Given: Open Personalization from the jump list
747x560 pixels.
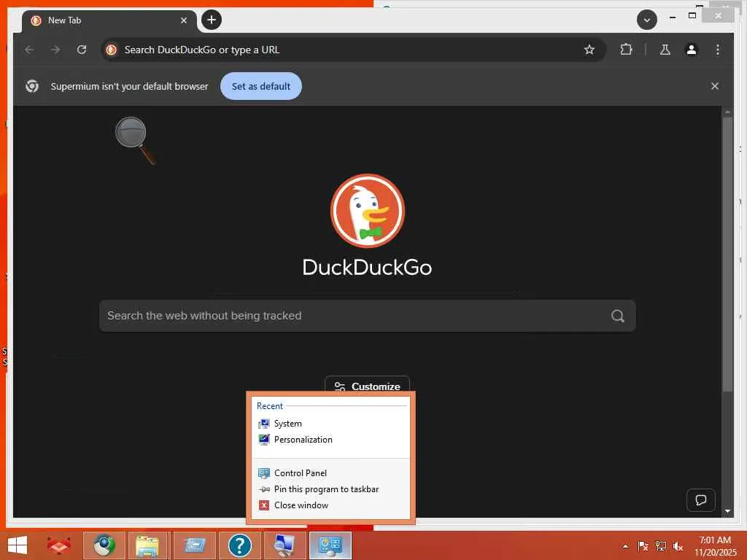Looking at the screenshot, I should click(330, 440).
